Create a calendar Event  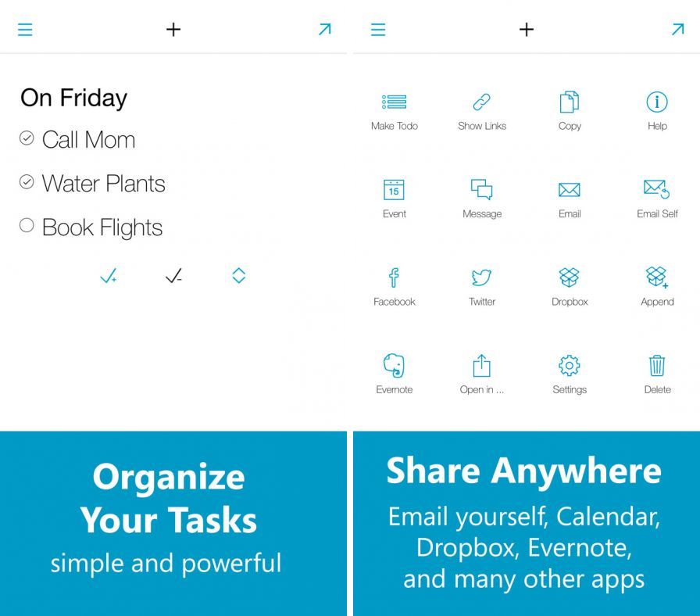tap(395, 190)
